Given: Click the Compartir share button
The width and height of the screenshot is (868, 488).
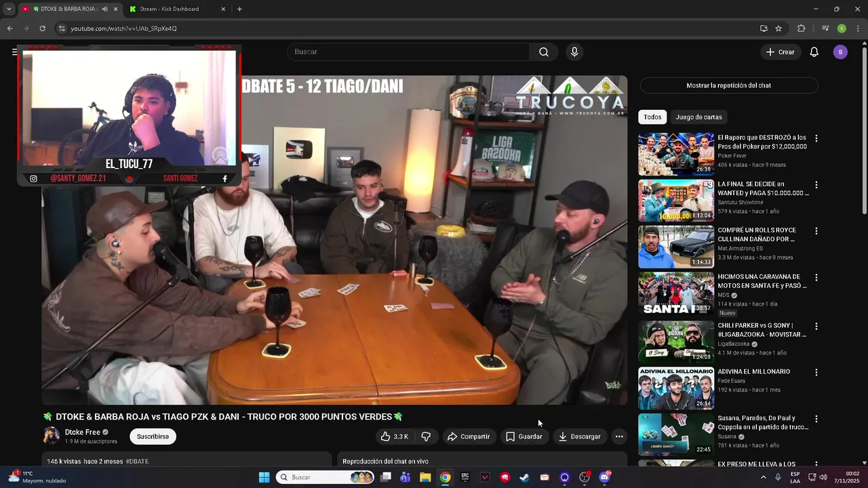Looking at the screenshot, I should 469,436.
